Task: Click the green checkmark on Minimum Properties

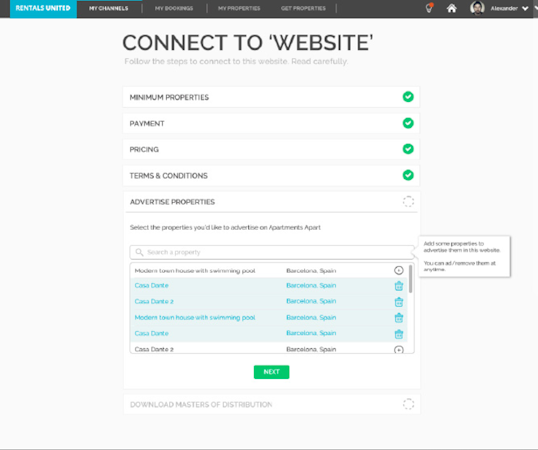Action: coord(408,97)
